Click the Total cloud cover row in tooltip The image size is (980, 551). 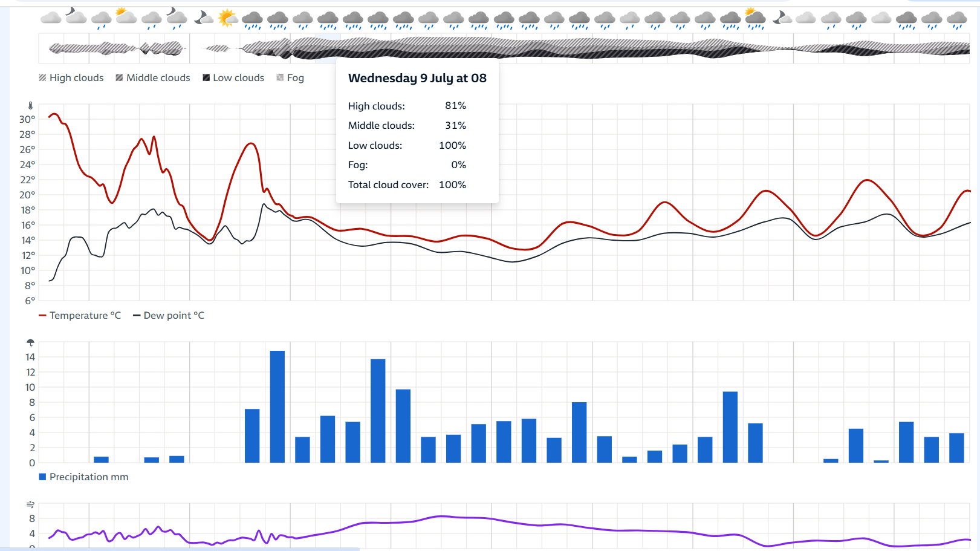coord(407,185)
